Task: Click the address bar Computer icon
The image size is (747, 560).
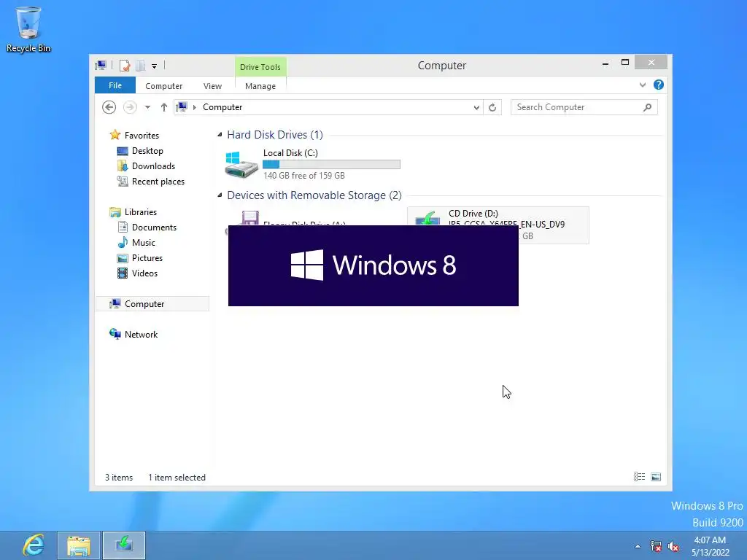Action: click(x=182, y=106)
